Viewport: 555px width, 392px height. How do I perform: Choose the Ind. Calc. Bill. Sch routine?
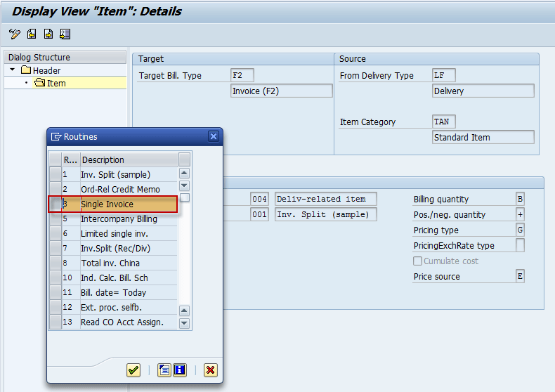click(x=129, y=277)
